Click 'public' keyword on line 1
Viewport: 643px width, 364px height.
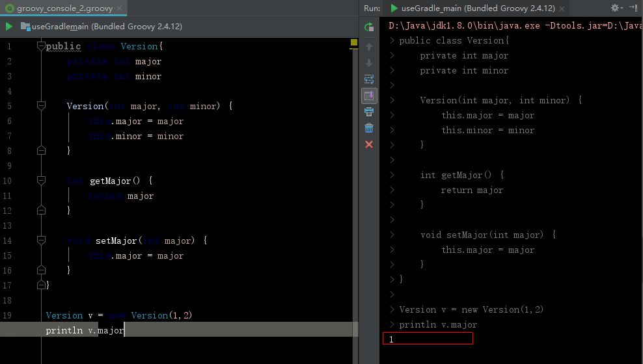[x=64, y=46]
